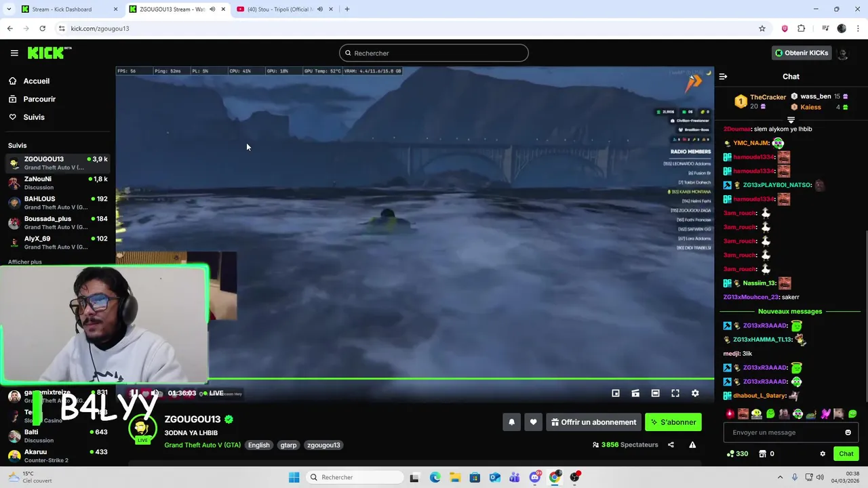Open Boussada_plus channel in sidebar

58,223
